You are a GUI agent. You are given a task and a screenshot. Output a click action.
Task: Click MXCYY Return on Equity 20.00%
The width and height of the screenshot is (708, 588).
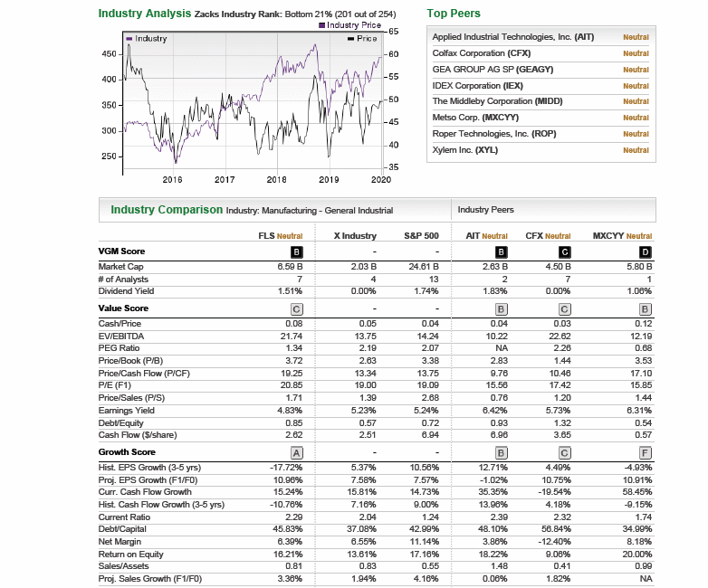(x=637, y=554)
